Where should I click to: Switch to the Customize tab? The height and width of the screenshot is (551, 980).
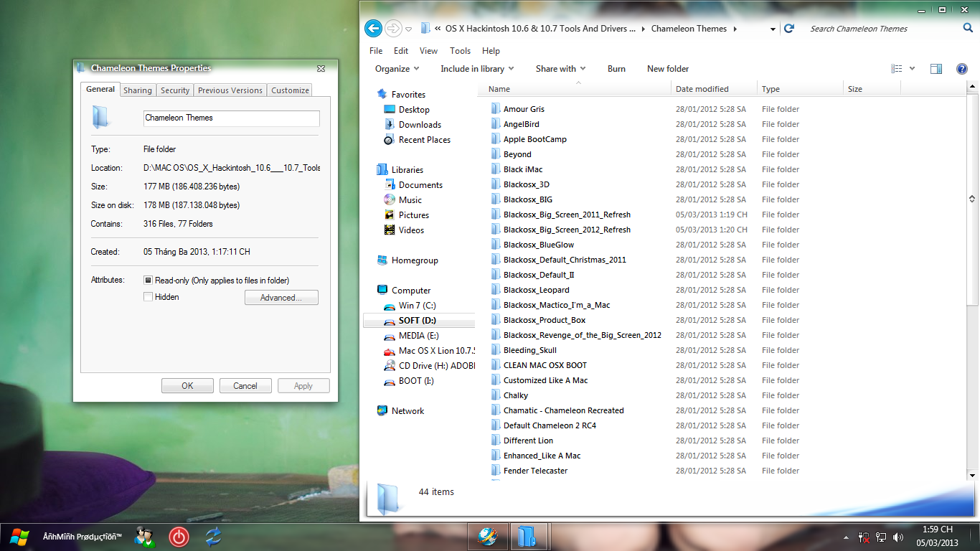pos(291,90)
